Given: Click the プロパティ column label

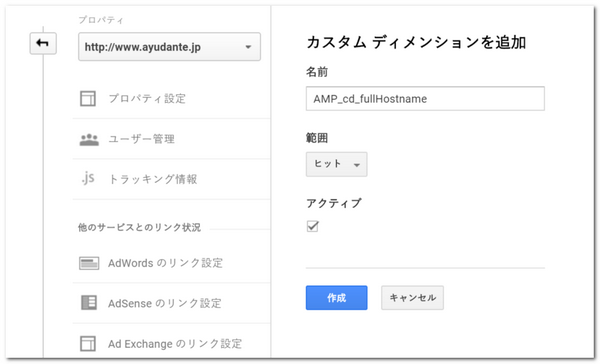Looking at the screenshot, I should [101, 20].
